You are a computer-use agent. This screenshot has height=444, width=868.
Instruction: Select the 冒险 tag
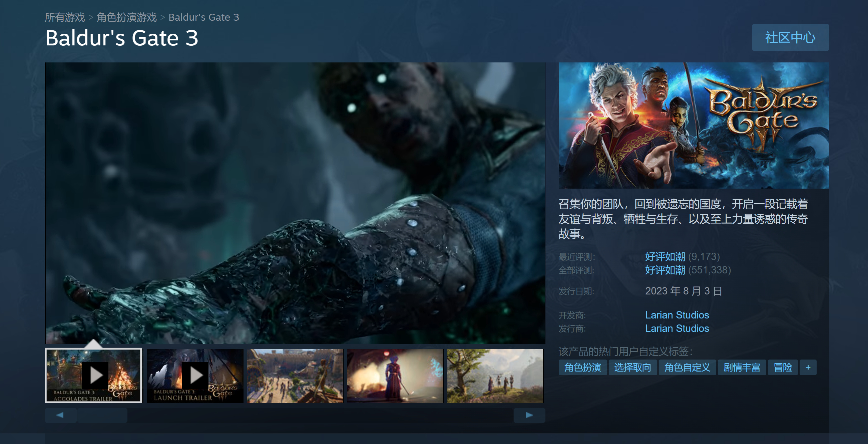tap(782, 367)
